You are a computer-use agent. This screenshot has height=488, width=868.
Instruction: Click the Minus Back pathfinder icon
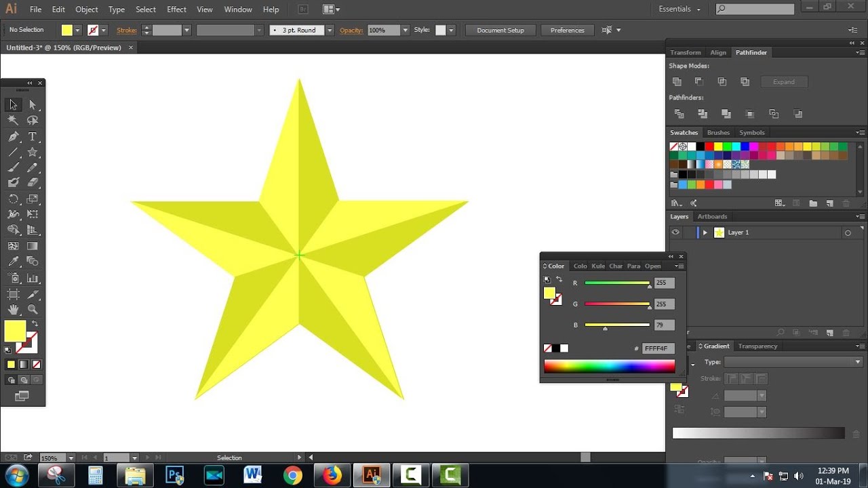tap(797, 114)
